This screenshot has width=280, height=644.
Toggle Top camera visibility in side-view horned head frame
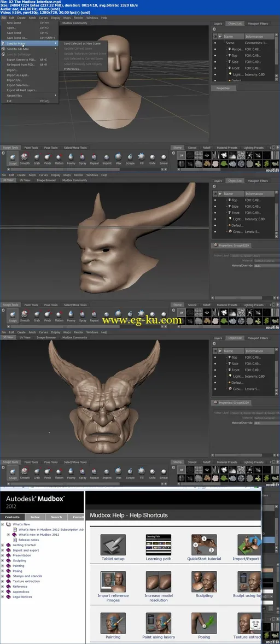click(x=215, y=201)
